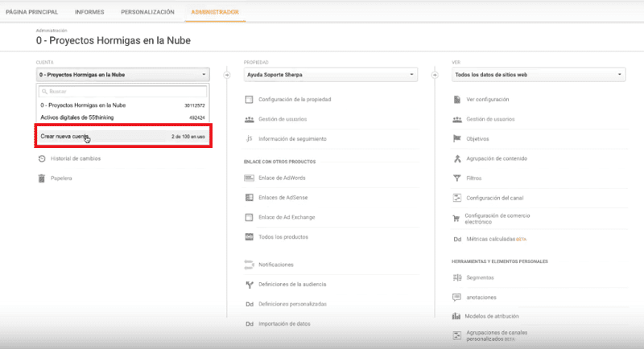Click the Filtros funnel icon
This screenshot has width=644, height=349.
pyautogui.click(x=456, y=178)
